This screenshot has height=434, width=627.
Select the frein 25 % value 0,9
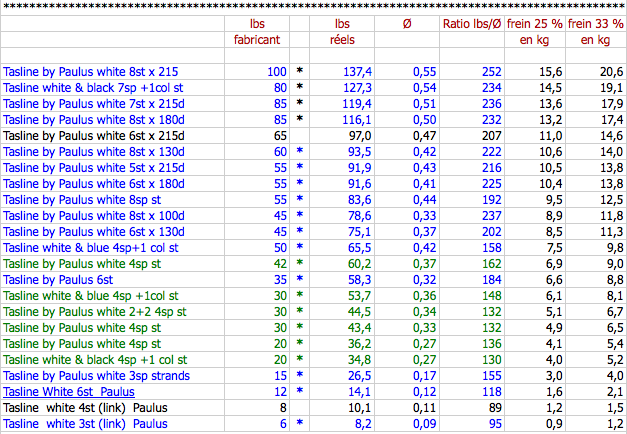(x=554, y=424)
